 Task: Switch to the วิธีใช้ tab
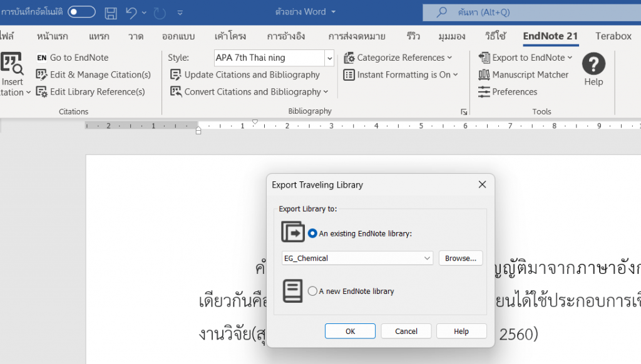tap(496, 36)
